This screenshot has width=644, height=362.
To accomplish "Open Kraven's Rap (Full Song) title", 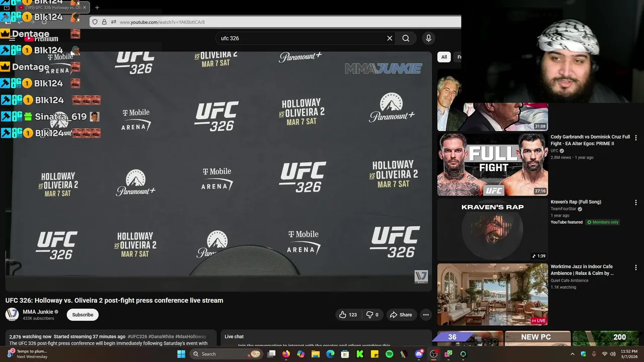I will point(576,202).
